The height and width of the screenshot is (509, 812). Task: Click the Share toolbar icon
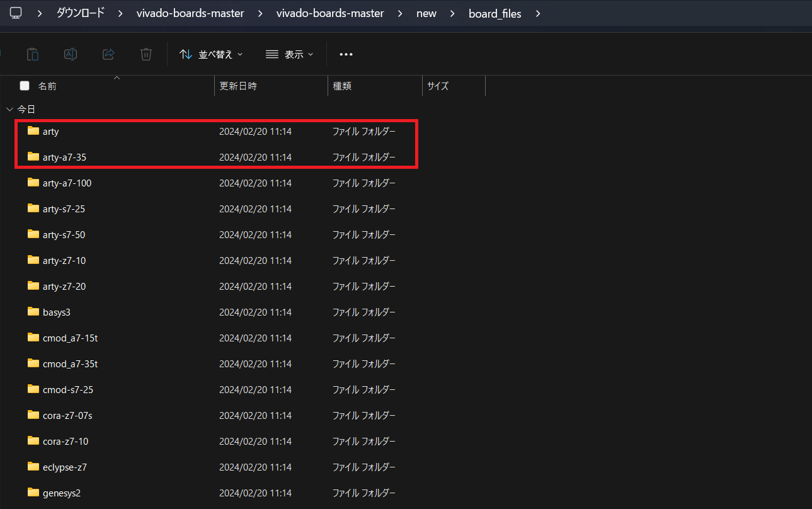(x=108, y=54)
